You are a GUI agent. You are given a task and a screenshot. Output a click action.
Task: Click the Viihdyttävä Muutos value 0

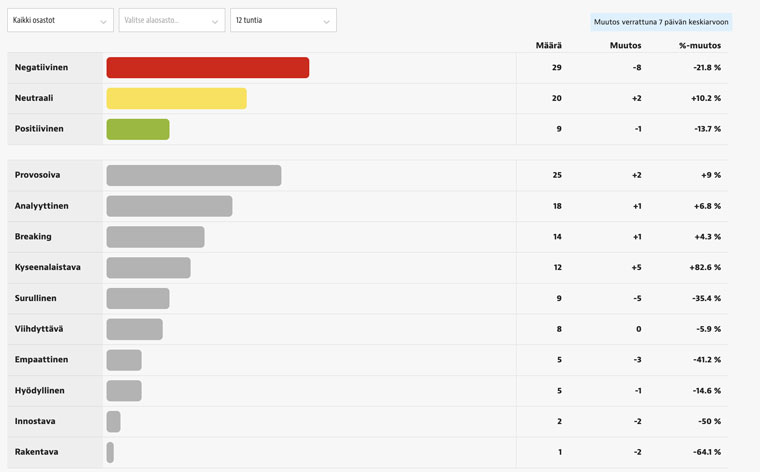(639, 329)
